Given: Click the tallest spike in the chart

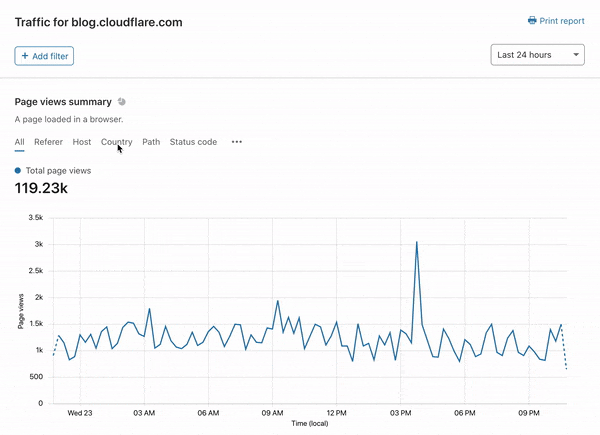Looking at the screenshot, I should (416, 242).
